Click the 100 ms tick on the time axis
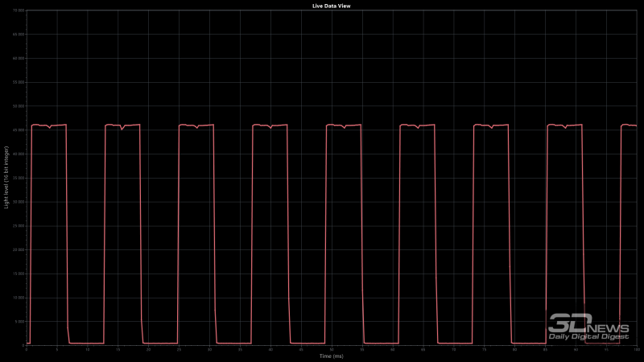Viewport: 644px width, 362px height. point(636,349)
